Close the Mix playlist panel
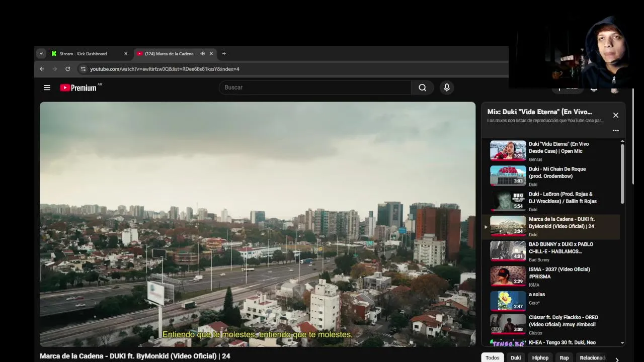 click(615, 115)
